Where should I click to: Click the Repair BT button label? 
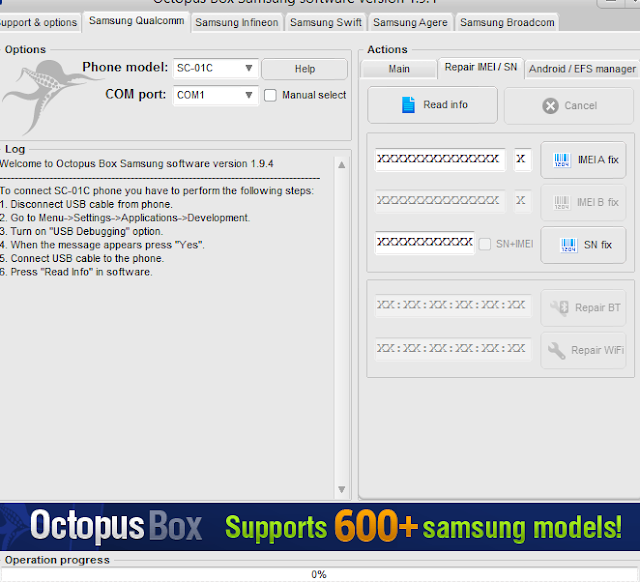tap(598, 308)
